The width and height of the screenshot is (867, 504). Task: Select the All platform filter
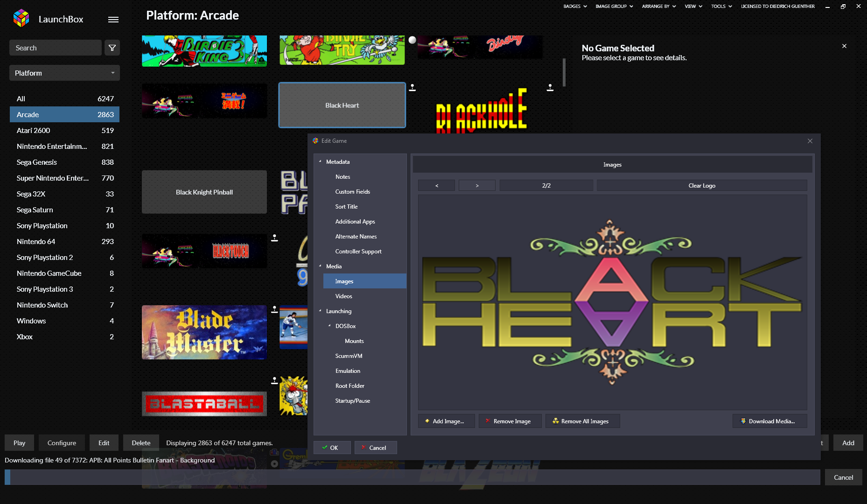point(64,98)
